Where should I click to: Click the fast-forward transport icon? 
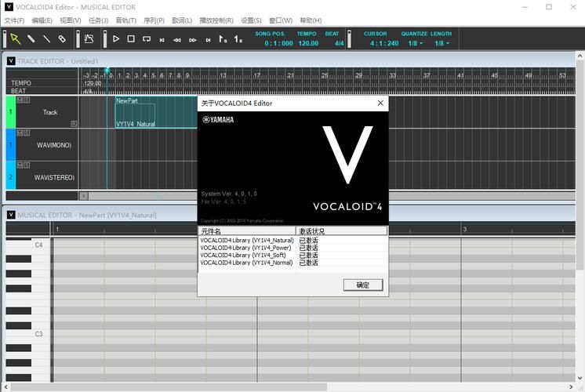coord(192,39)
